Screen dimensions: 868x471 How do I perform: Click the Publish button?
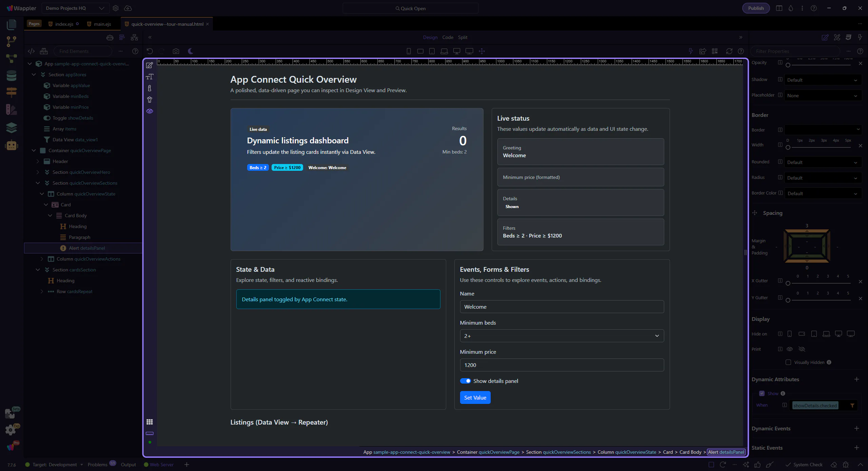coord(756,8)
